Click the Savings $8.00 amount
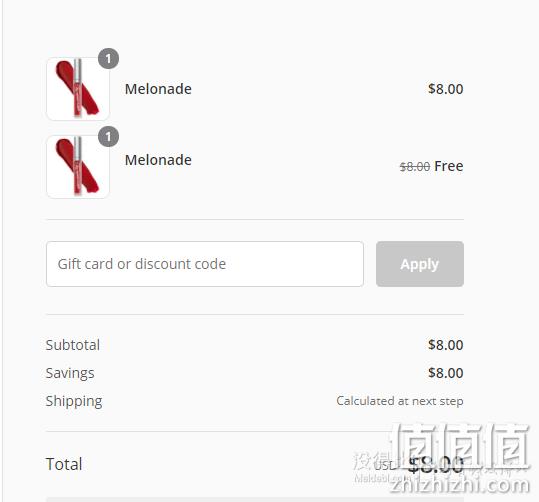This screenshot has width=539, height=502. (446, 373)
